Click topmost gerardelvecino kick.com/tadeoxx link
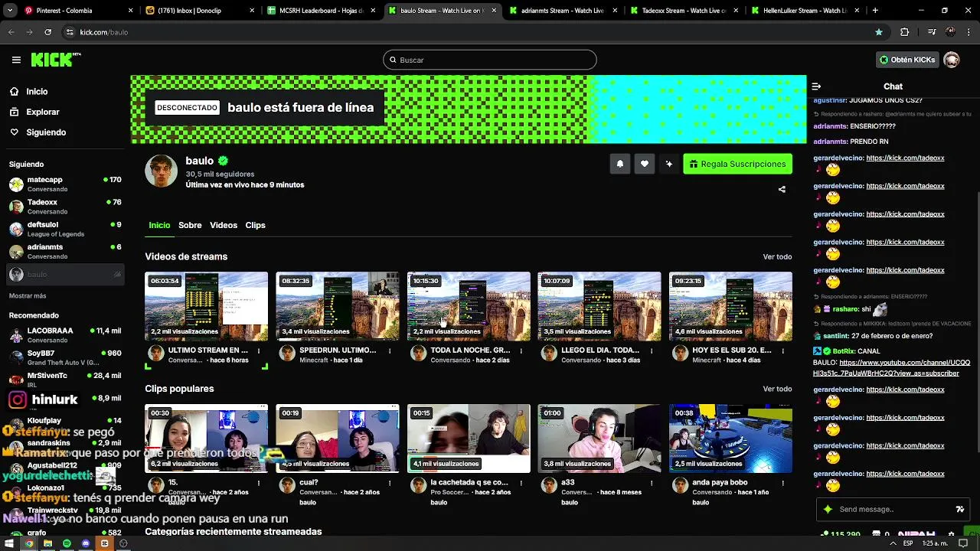The image size is (980, 551). [x=905, y=158]
